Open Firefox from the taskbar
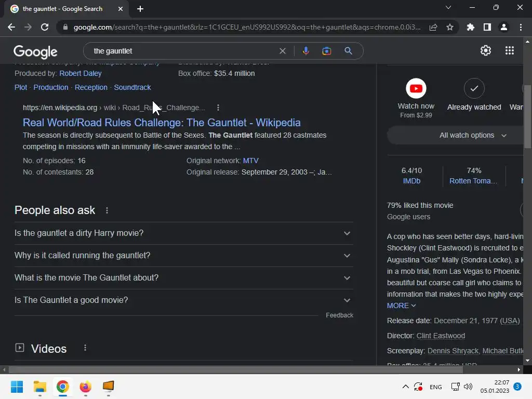 (86, 387)
